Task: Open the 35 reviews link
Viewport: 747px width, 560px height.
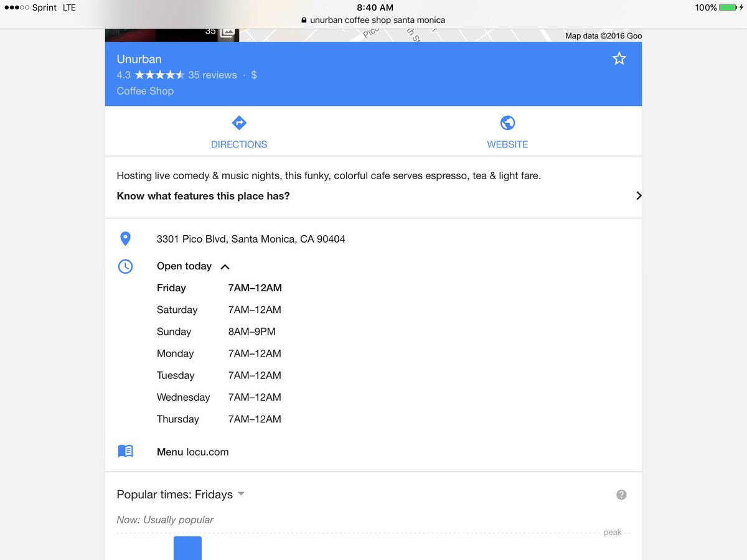Action: (212, 75)
